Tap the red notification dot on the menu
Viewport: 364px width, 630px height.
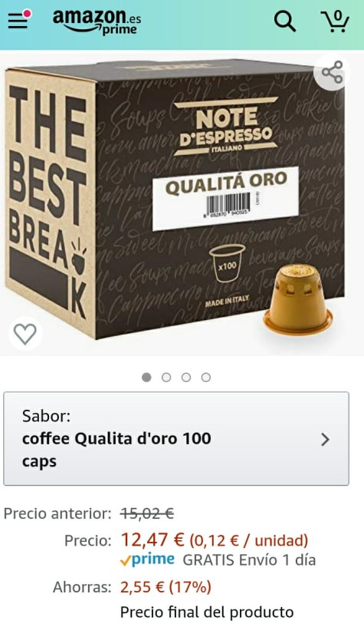27,14
